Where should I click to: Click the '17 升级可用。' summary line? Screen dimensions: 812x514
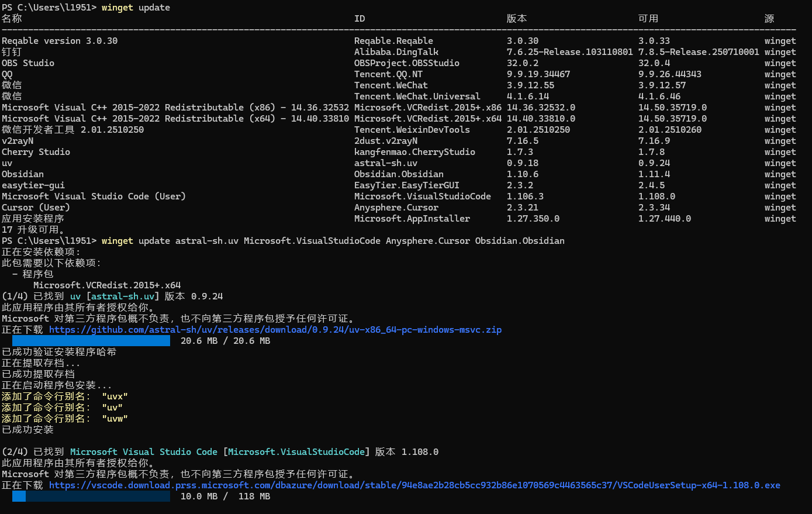point(33,230)
